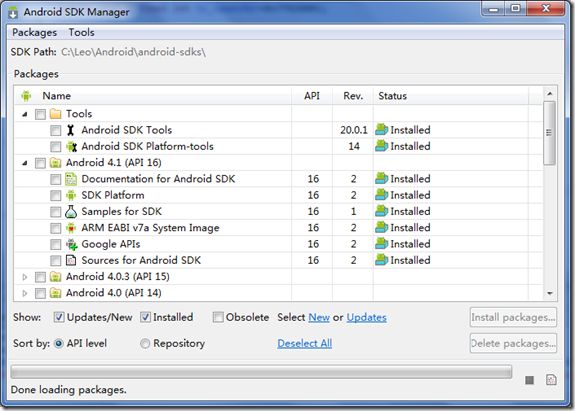Screen dimensions: 575x411
Task: Click the package list scrollbar up arrow
Action: pos(549,94)
